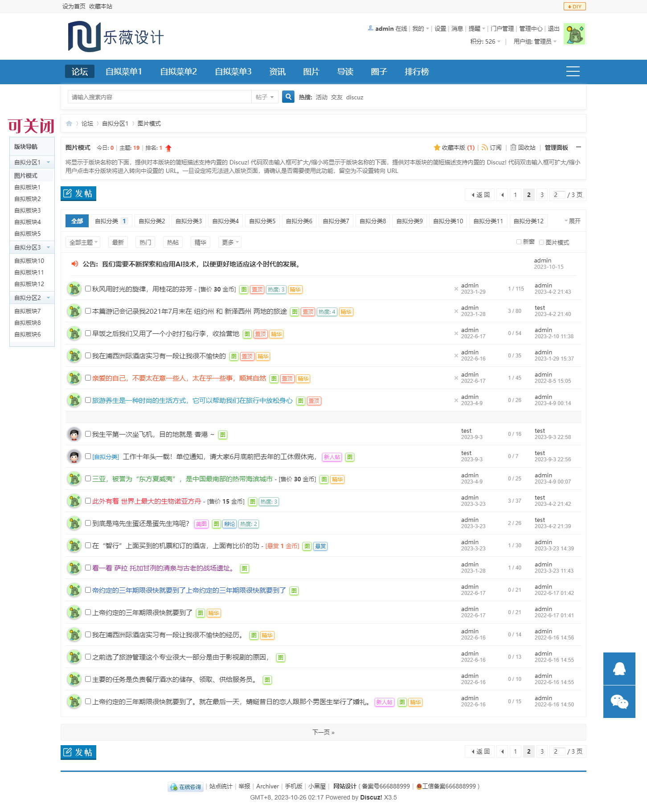Click the blue search magnifier button

click(x=288, y=97)
